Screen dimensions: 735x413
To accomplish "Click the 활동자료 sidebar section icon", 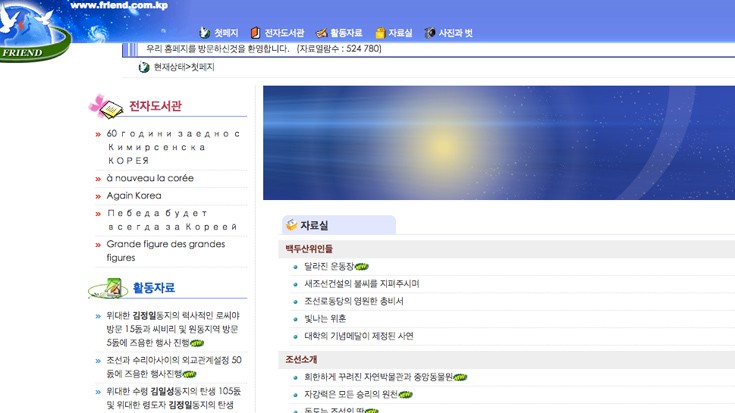I will coord(107,289).
